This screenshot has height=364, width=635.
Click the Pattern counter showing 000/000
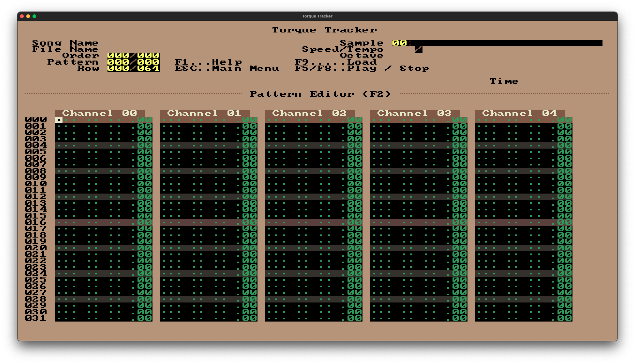pos(134,62)
